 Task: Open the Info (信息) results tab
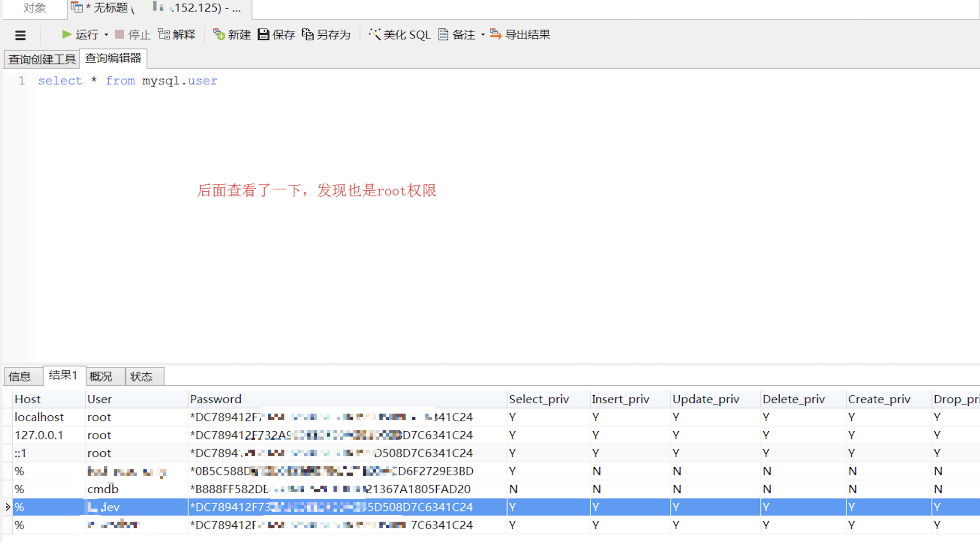pos(23,376)
